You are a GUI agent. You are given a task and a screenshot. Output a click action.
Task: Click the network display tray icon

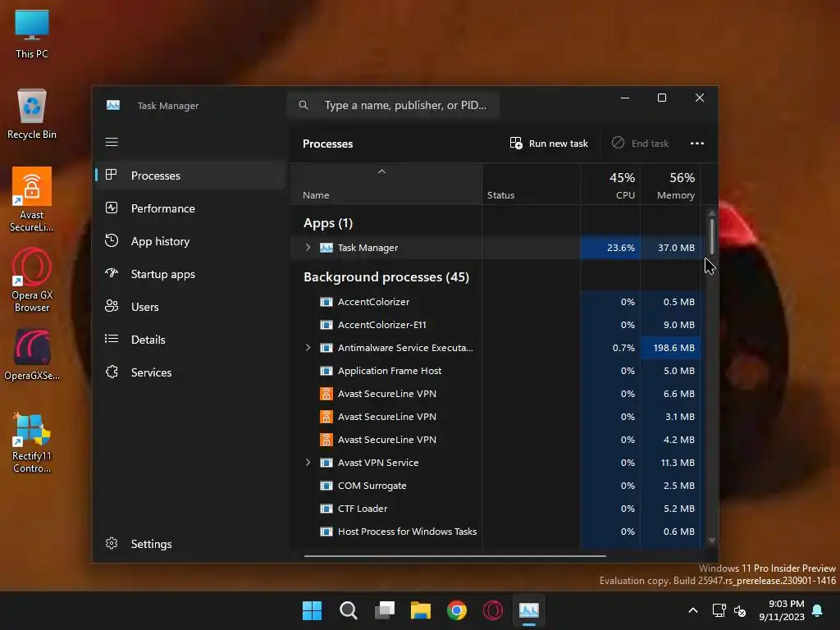click(719, 610)
